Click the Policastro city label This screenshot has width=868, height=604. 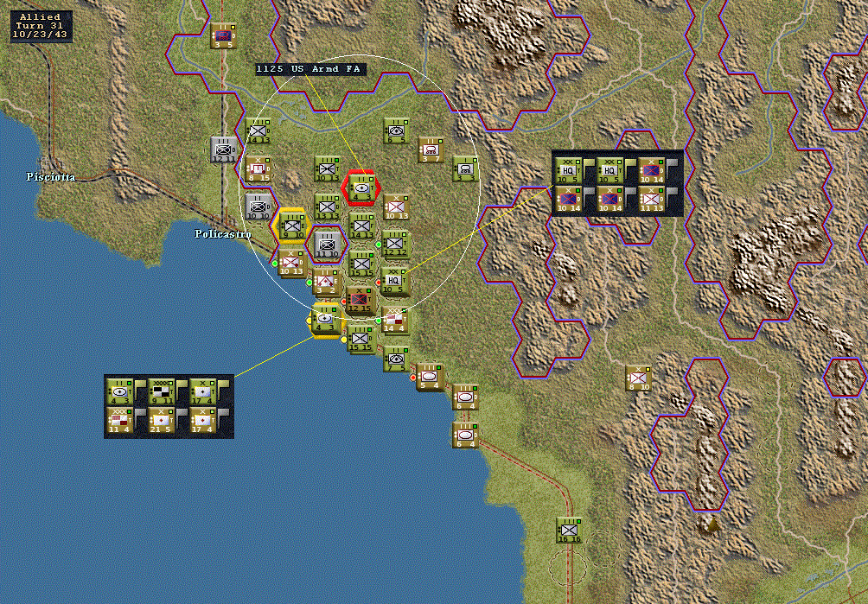coord(222,234)
